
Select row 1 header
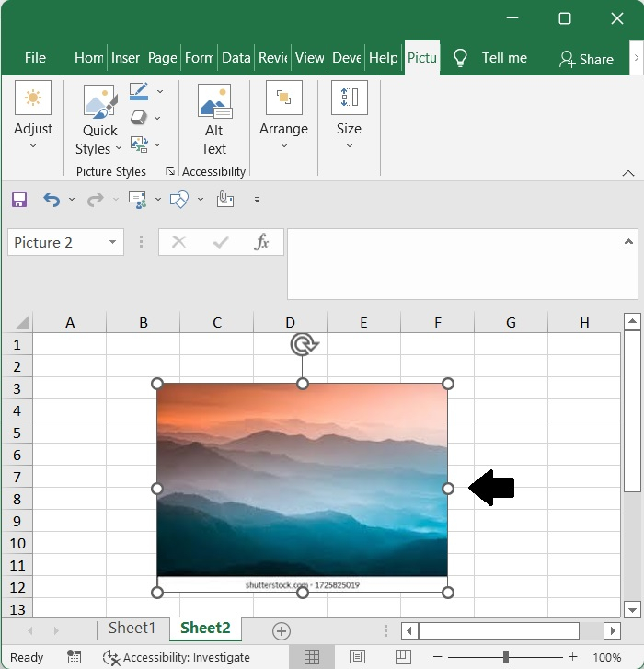(x=17, y=344)
